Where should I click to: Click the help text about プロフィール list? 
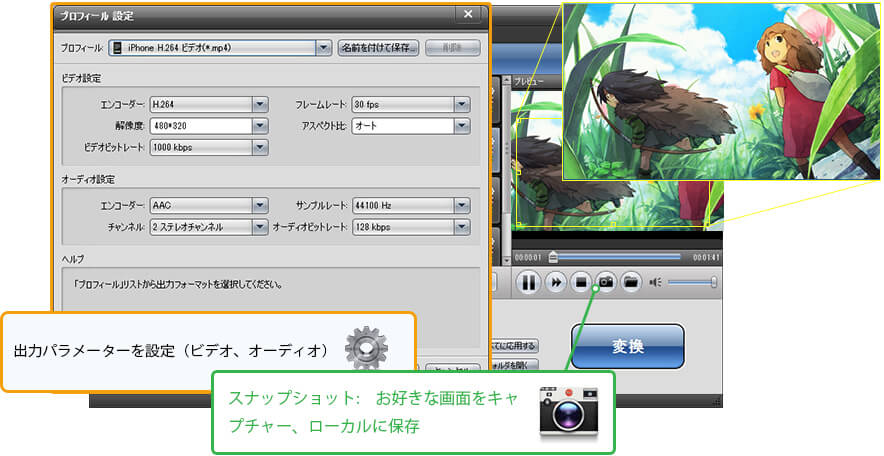(178, 285)
